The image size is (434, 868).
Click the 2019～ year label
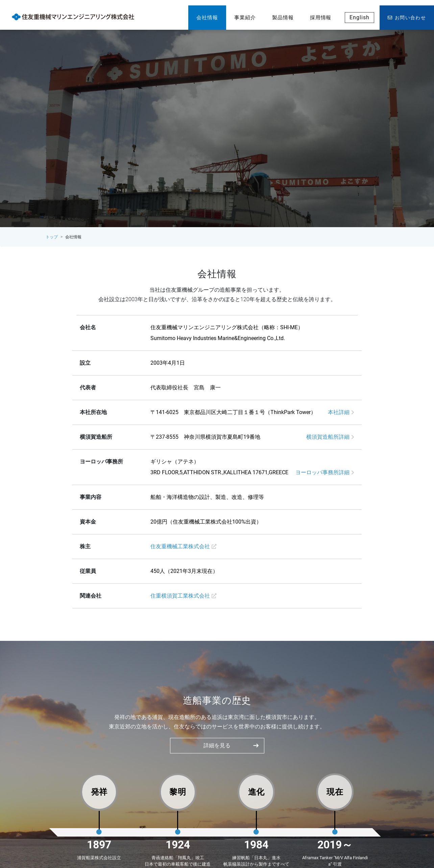click(335, 845)
